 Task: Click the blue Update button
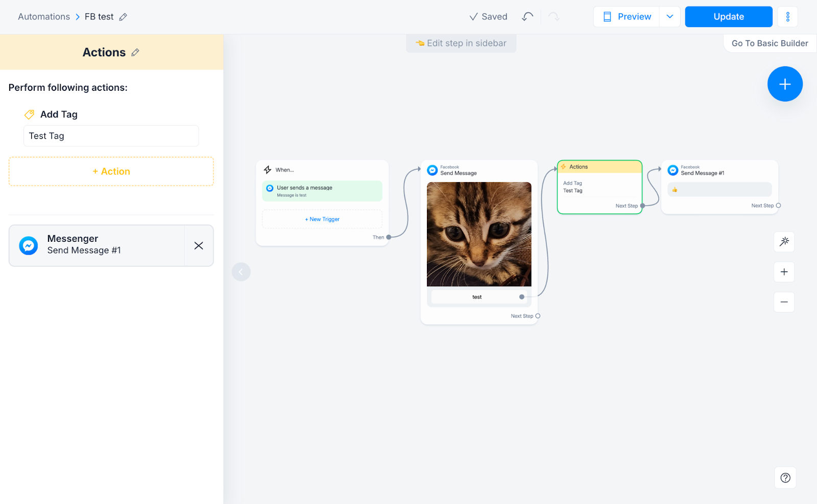coord(729,17)
